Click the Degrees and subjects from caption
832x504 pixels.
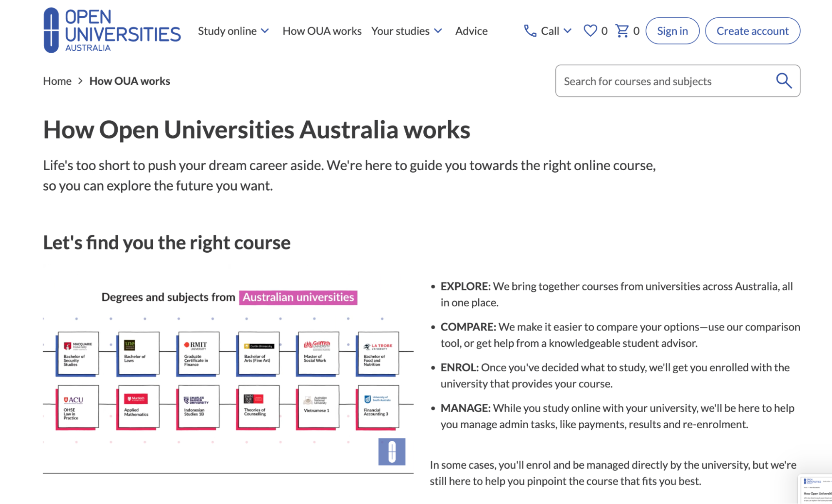(x=168, y=297)
